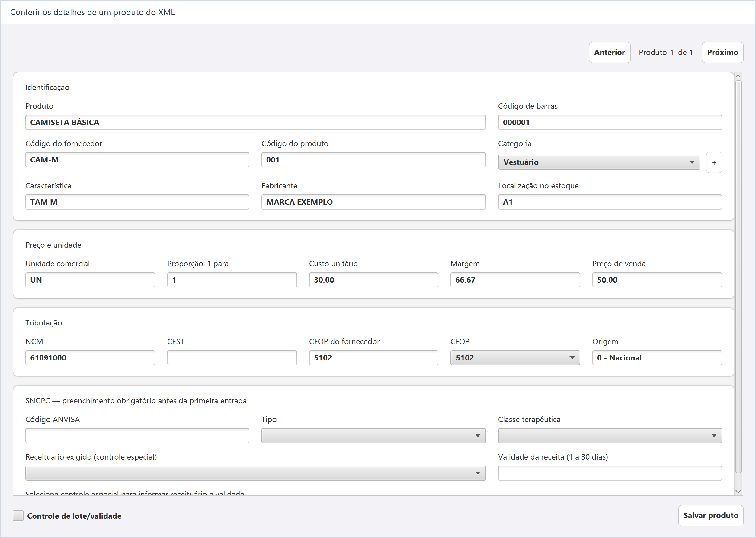The height and width of the screenshot is (538, 756).
Task: Focus the empty CEST field
Action: point(232,358)
